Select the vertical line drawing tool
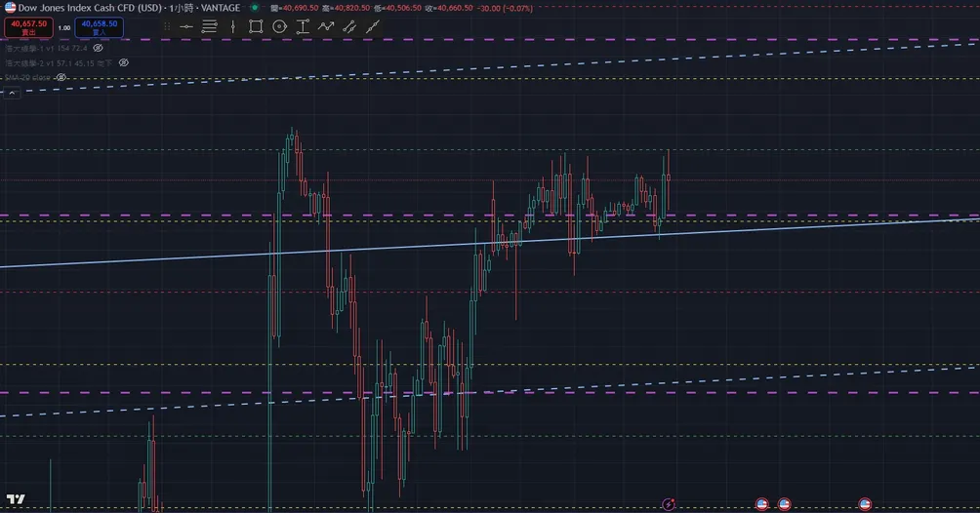 pyautogui.click(x=232, y=27)
